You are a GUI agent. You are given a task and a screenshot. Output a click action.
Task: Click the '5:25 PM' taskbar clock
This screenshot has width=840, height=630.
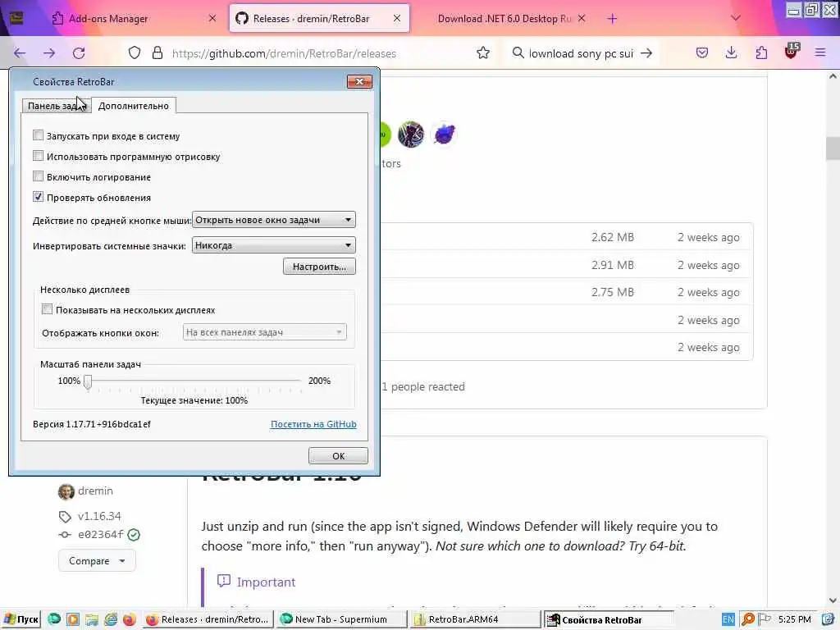tap(794, 620)
